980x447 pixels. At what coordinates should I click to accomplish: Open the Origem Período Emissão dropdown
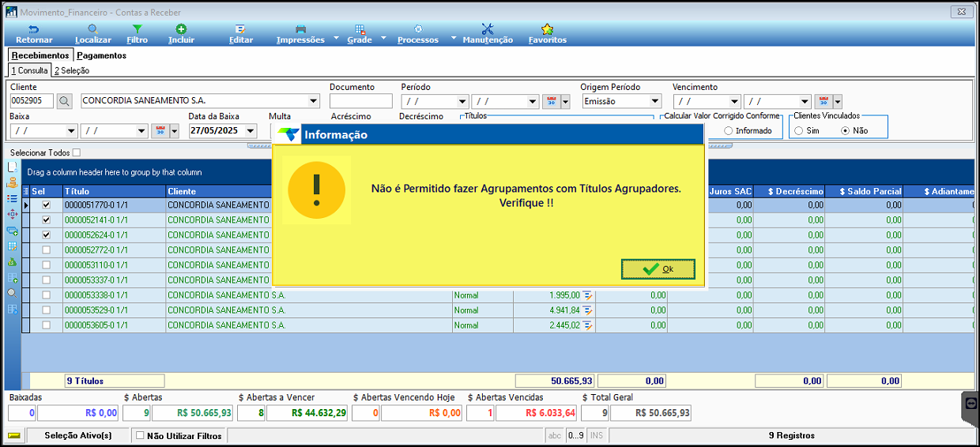pyautogui.click(x=655, y=101)
